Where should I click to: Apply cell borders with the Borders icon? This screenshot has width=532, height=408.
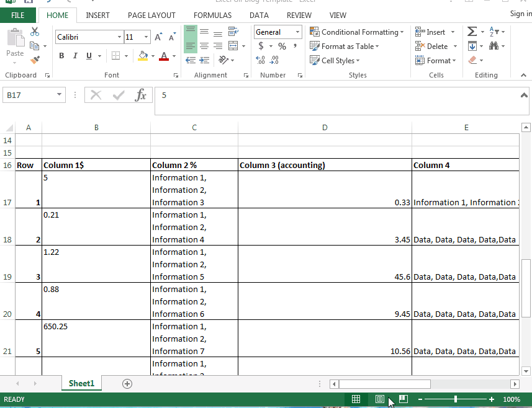pyautogui.click(x=115, y=56)
